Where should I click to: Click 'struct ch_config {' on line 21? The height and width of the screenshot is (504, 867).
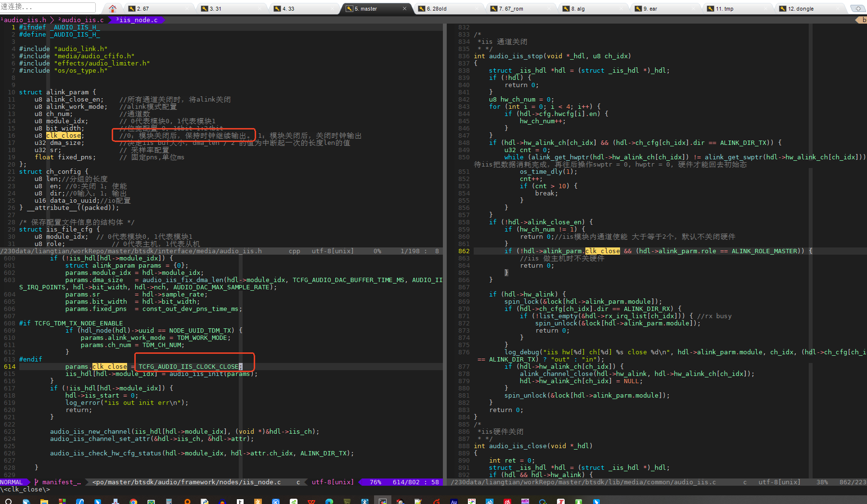[54, 171]
